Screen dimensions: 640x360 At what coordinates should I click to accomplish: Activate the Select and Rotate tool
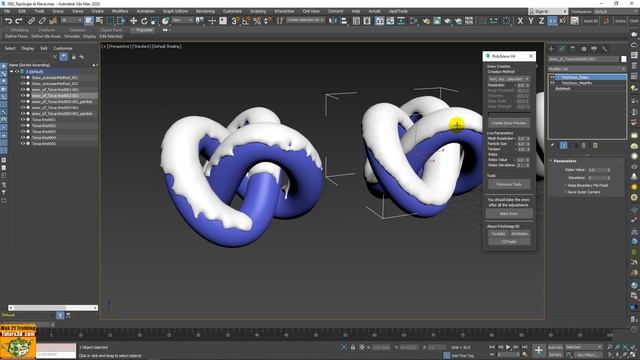tap(144, 21)
